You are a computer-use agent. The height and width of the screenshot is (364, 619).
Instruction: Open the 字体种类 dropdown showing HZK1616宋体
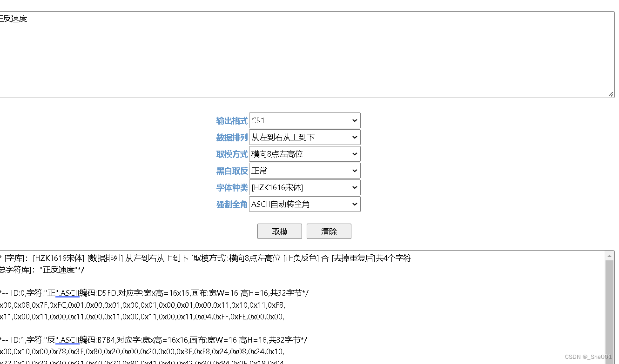[x=305, y=187]
